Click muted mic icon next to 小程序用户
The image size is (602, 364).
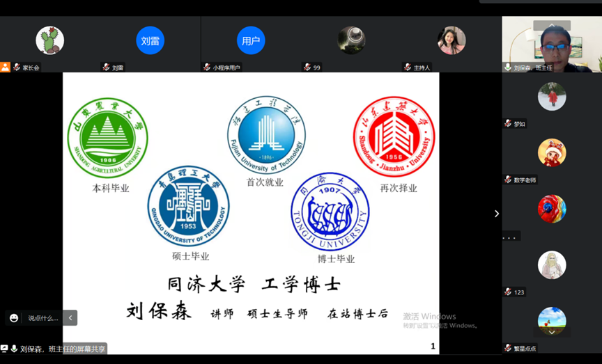point(207,67)
